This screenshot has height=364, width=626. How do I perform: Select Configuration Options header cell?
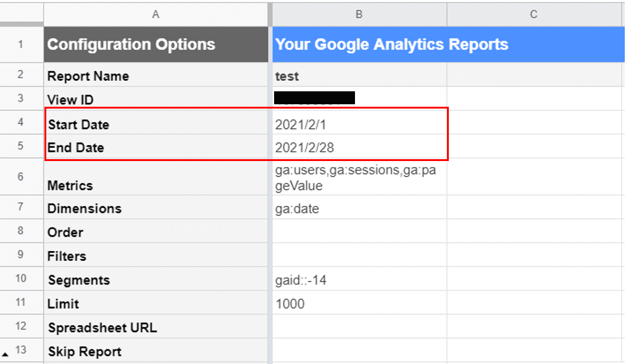pos(156,44)
